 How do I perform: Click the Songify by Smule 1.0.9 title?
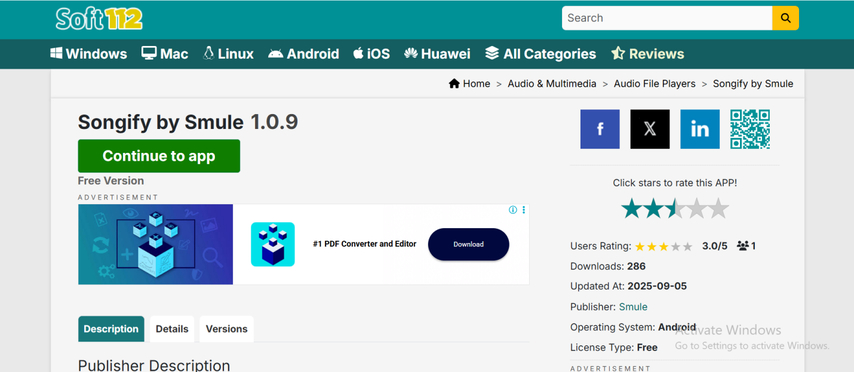[188, 123]
